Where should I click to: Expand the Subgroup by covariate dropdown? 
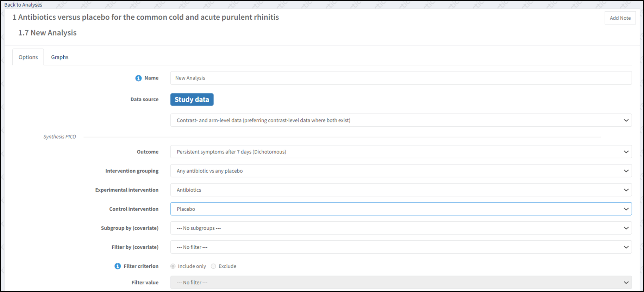coord(401,228)
